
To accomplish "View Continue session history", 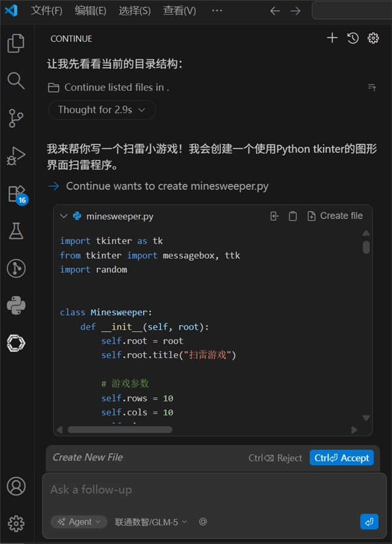I will pyautogui.click(x=353, y=38).
